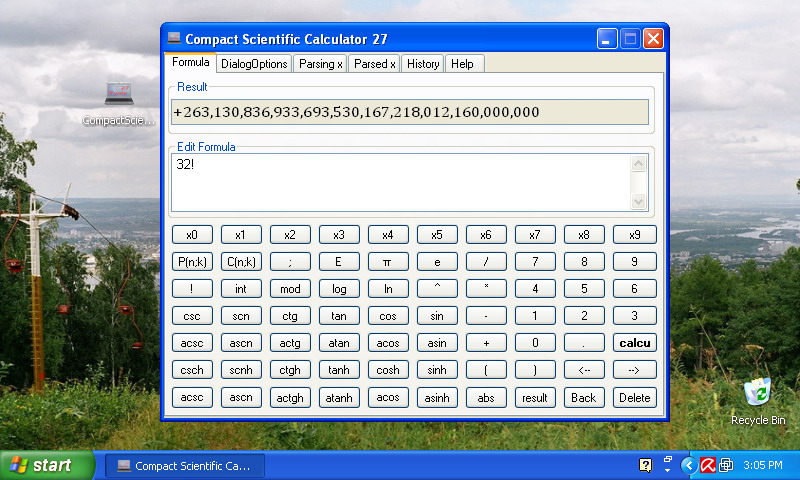Click the C(n;k) combinations button
The image size is (800, 480).
241,262
